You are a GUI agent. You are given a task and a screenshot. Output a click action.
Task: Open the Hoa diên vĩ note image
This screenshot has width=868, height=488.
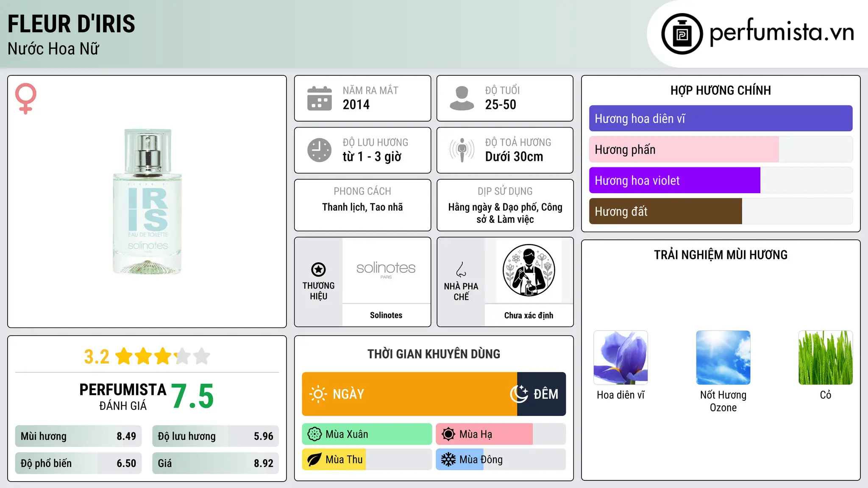(620, 358)
